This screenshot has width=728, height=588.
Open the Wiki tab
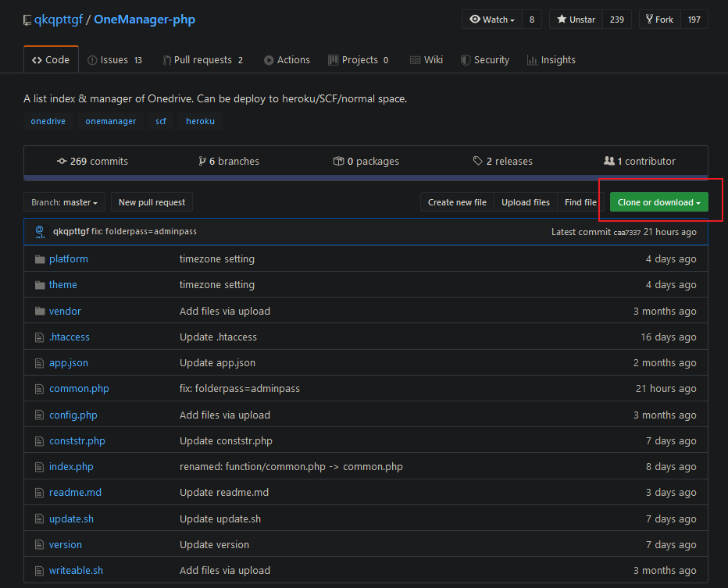[426, 60]
